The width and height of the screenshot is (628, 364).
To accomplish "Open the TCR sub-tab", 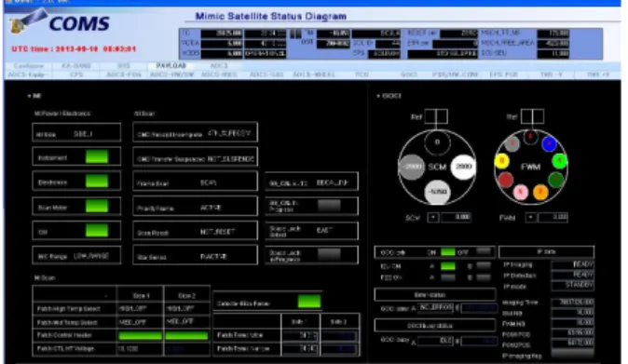I will coord(362,74).
